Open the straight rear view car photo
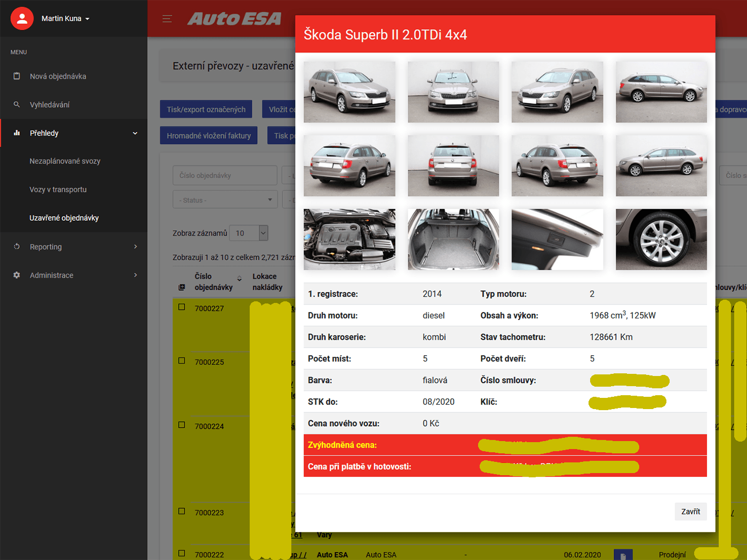 click(x=454, y=165)
